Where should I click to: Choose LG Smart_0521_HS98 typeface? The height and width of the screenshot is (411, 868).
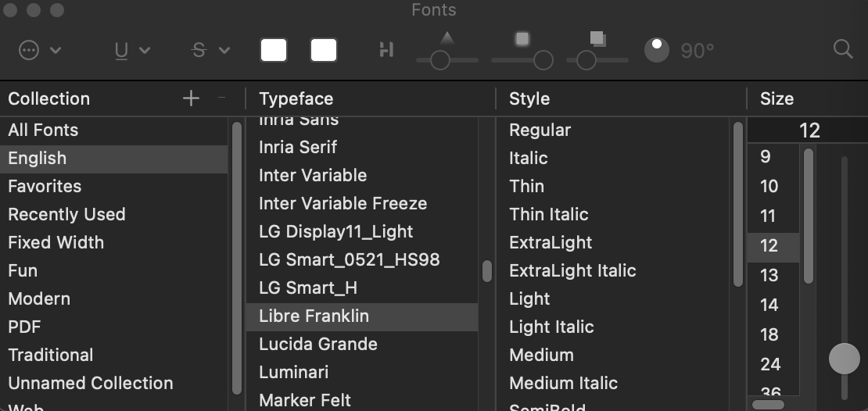tap(362, 260)
